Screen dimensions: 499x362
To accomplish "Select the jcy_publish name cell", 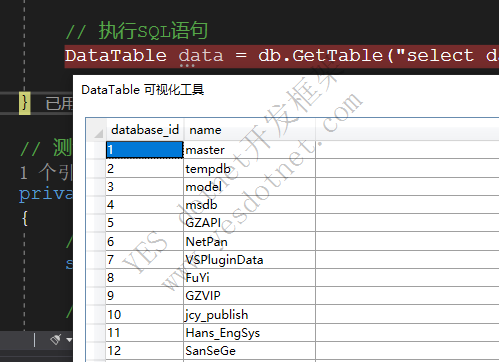I will 249,314.
